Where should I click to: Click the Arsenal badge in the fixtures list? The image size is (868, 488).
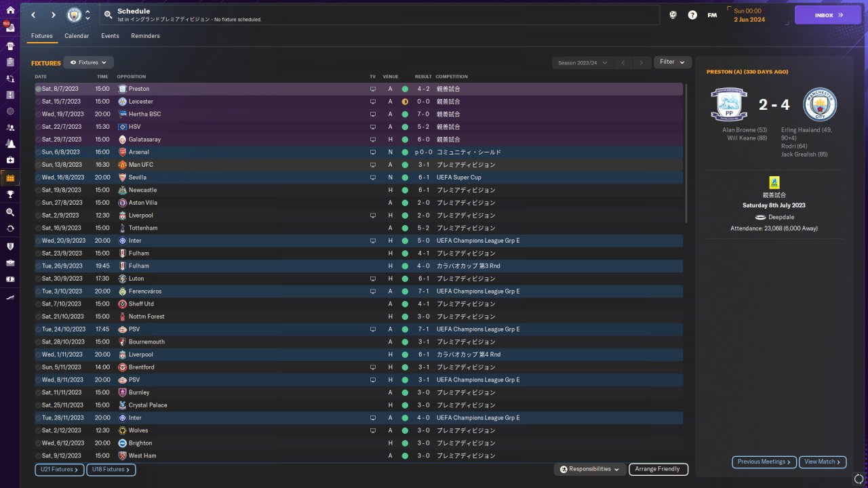[x=122, y=152]
